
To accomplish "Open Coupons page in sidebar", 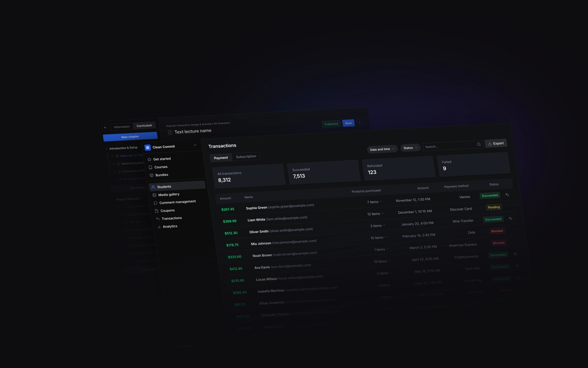I will tap(167, 211).
